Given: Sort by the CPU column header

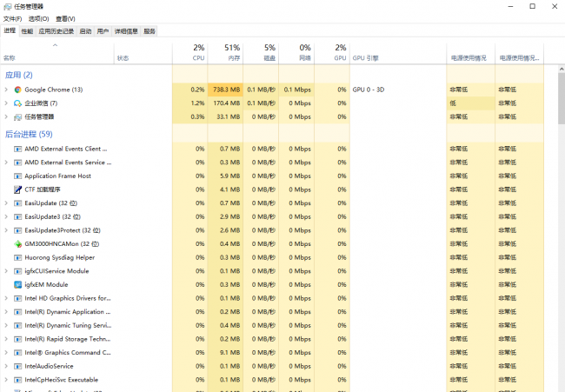Looking at the screenshot, I should [189, 53].
